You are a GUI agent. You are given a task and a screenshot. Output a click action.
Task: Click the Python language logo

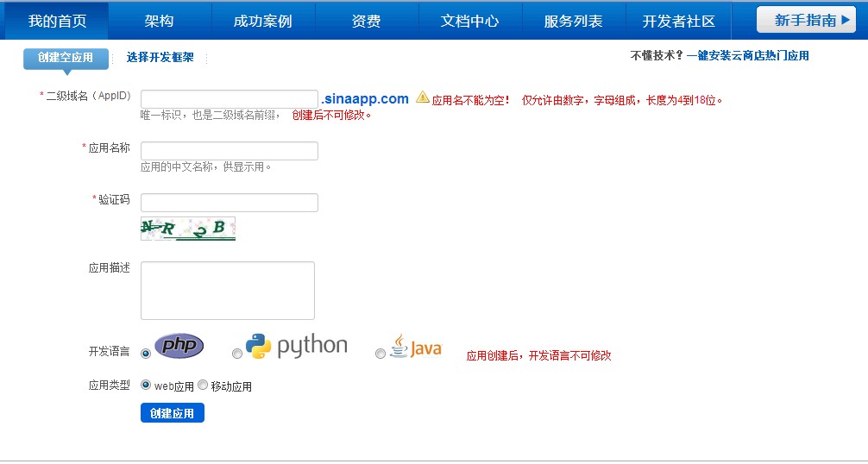coord(296,347)
